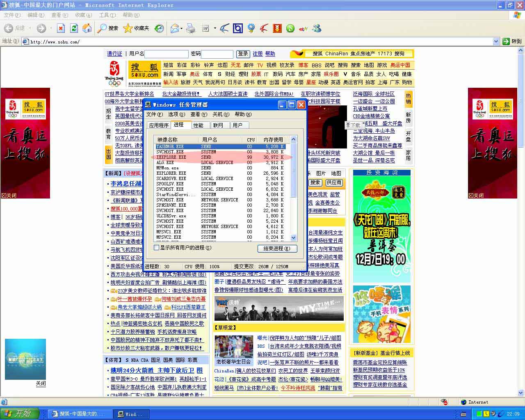
Task: Click the 通行证 link
Action: tap(114, 54)
